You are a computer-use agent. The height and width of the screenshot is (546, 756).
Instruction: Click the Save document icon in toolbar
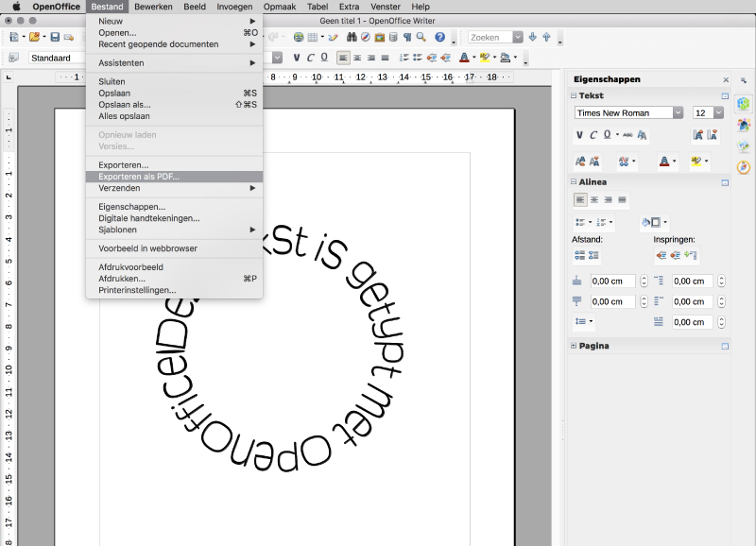click(55, 37)
